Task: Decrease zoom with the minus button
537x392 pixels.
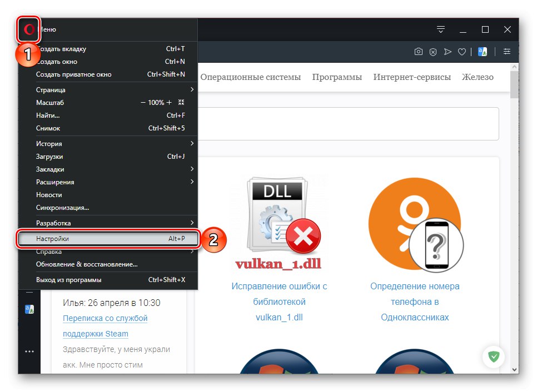Action: tap(143, 102)
